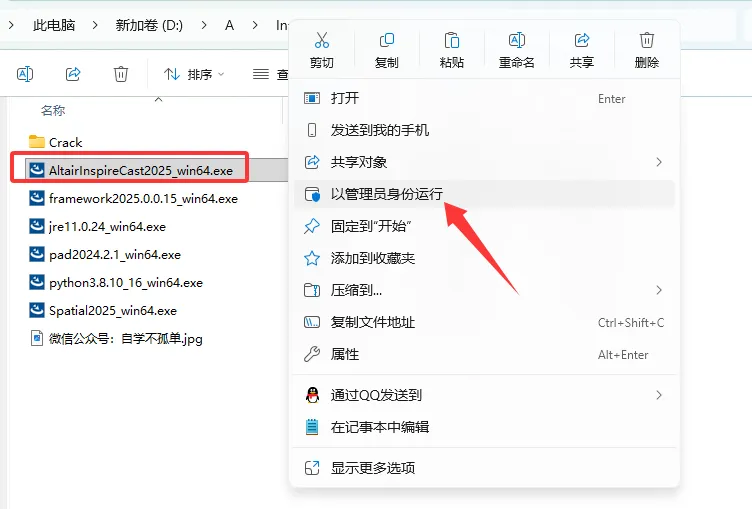
Task: Click the Explorer toolbar share icon
Action: tap(73, 74)
